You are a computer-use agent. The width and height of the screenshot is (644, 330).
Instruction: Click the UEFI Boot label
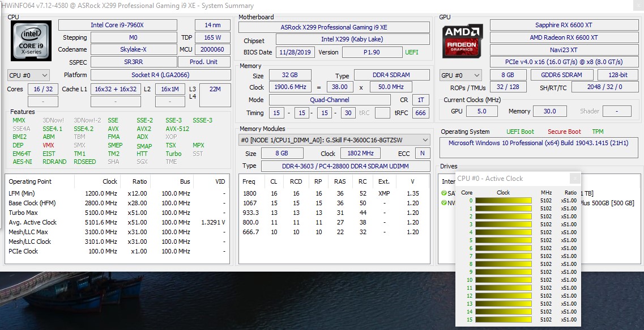click(x=520, y=132)
